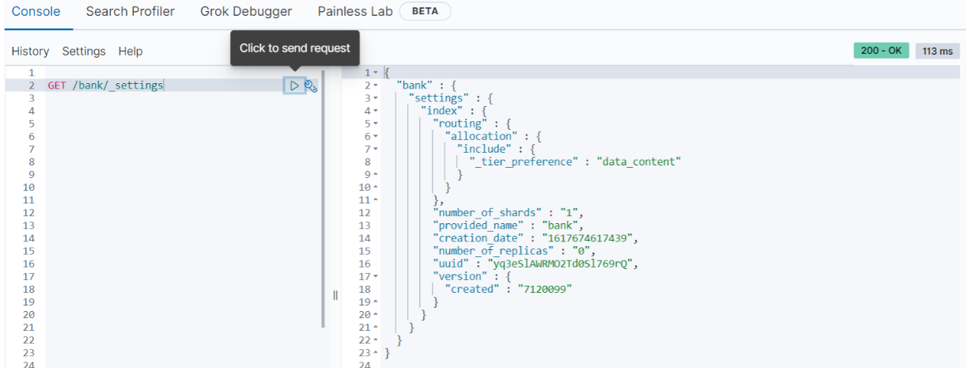
Task: Fold the "routing" object in the output
Action: click(376, 123)
